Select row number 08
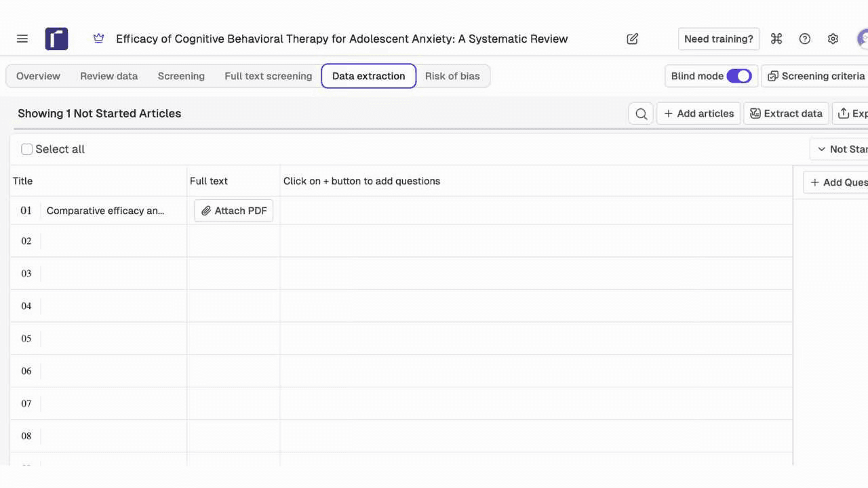868x488 pixels. click(x=26, y=436)
